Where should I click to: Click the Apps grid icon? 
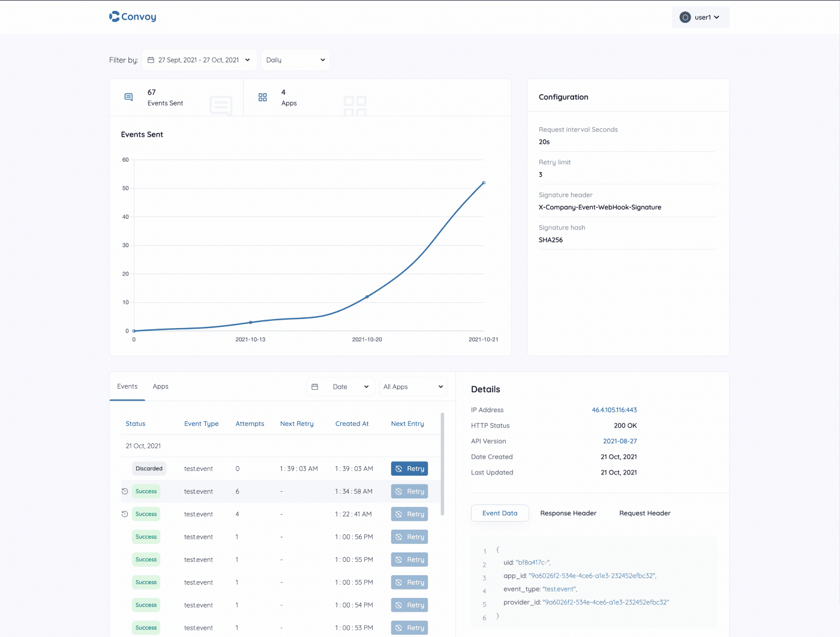click(262, 97)
